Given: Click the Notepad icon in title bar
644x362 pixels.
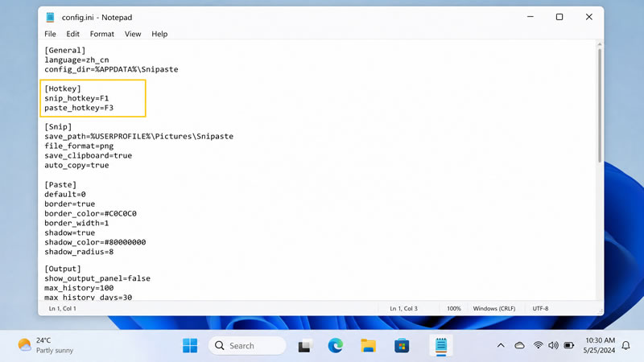Looking at the screenshot, I should pyautogui.click(x=50, y=17).
